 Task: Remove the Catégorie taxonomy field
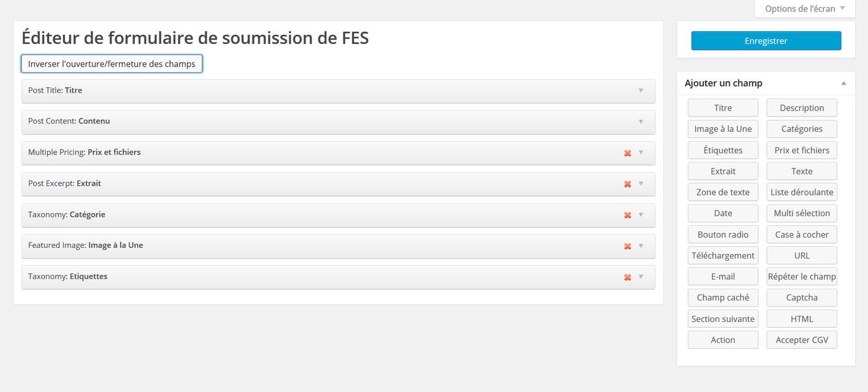coord(627,216)
